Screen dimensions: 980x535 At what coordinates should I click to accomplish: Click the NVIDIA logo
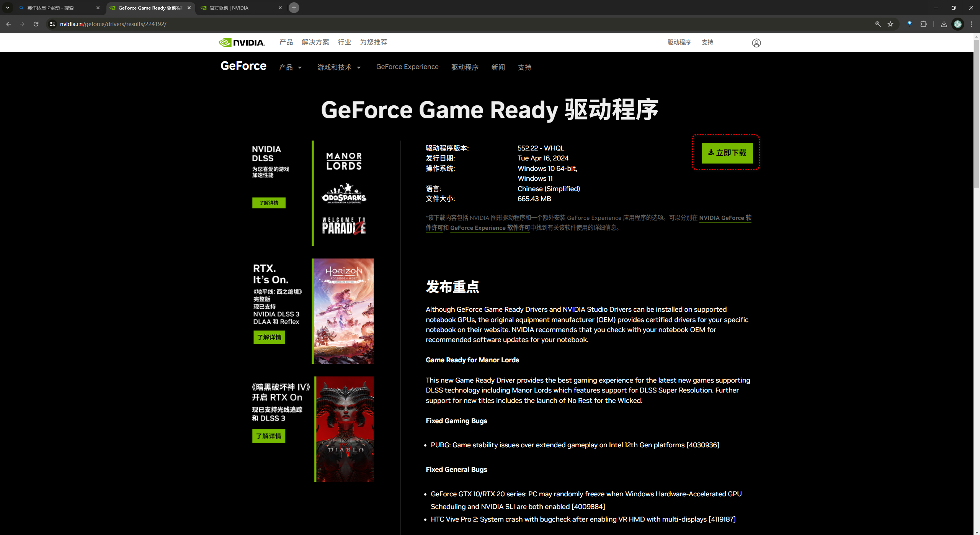pos(242,43)
